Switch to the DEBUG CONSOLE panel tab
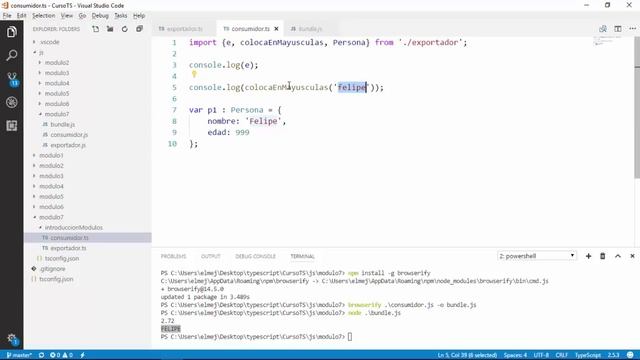The height and width of the screenshot is (360, 640). (x=256, y=256)
